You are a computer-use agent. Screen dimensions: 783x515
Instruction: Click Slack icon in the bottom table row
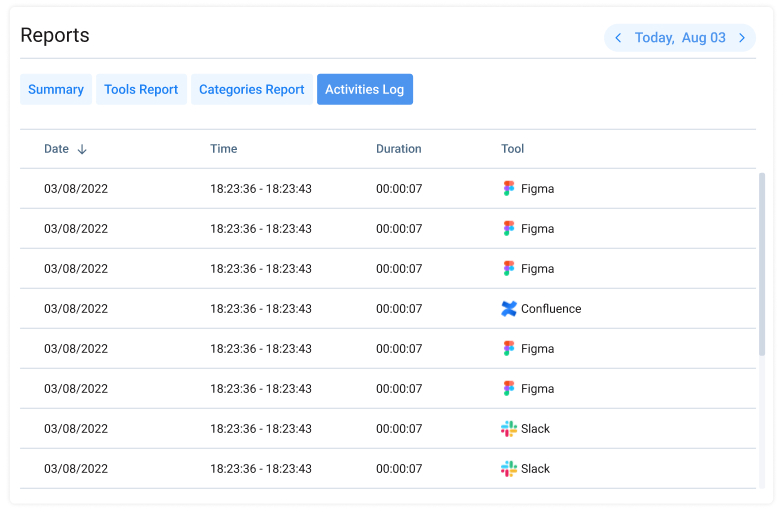(509, 469)
